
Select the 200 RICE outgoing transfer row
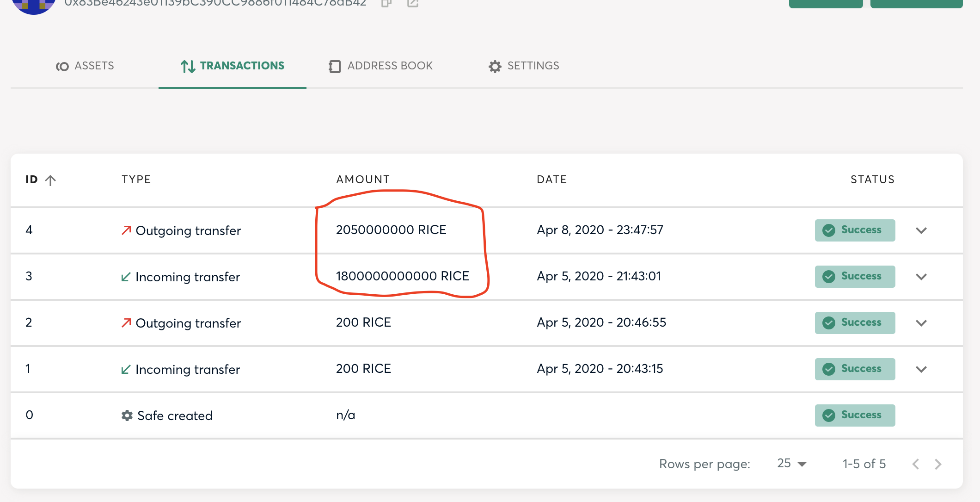(x=486, y=322)
